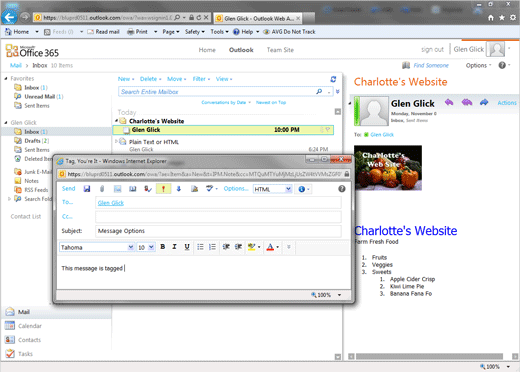Expand the Plain Text or HTML conversation
This screenshot has width=520, height=372.
click(x=116, y=141)
